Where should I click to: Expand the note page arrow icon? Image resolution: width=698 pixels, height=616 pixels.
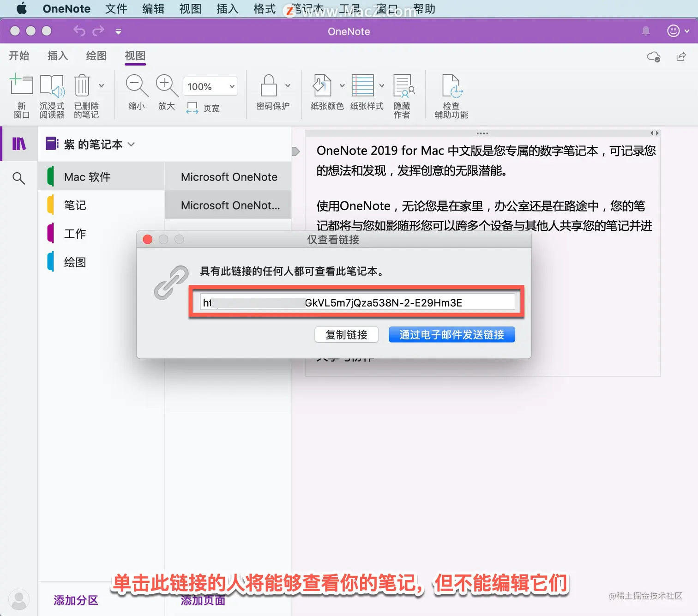click(x=296, y=151)
